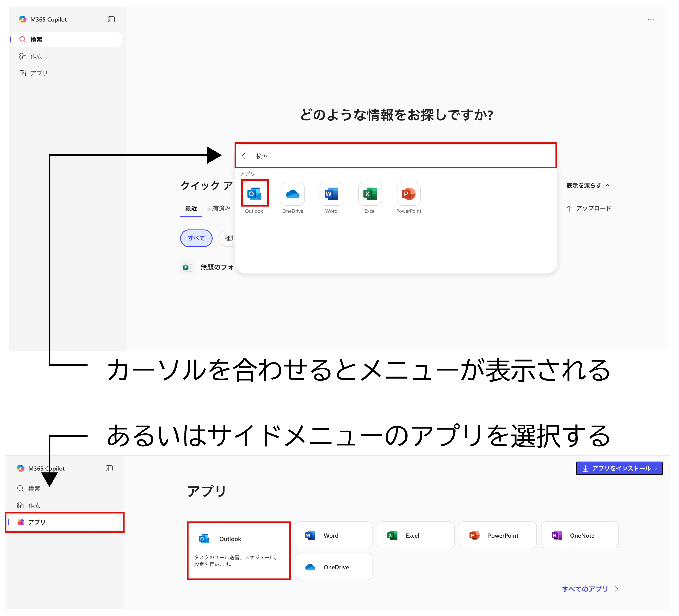
Task: Switch to 共有済み tab
Action: pos(219,208)
